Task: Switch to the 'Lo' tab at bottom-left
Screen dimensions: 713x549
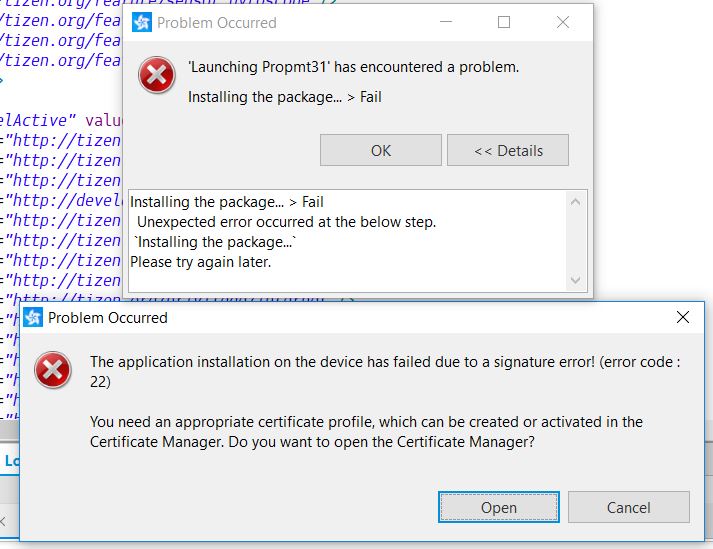Action: tap(11, 461)
